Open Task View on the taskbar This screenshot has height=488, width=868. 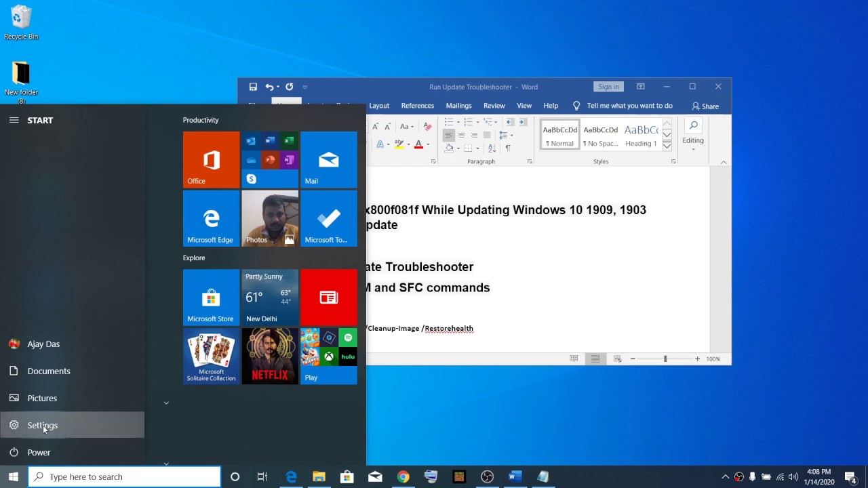tap(262, 476)
